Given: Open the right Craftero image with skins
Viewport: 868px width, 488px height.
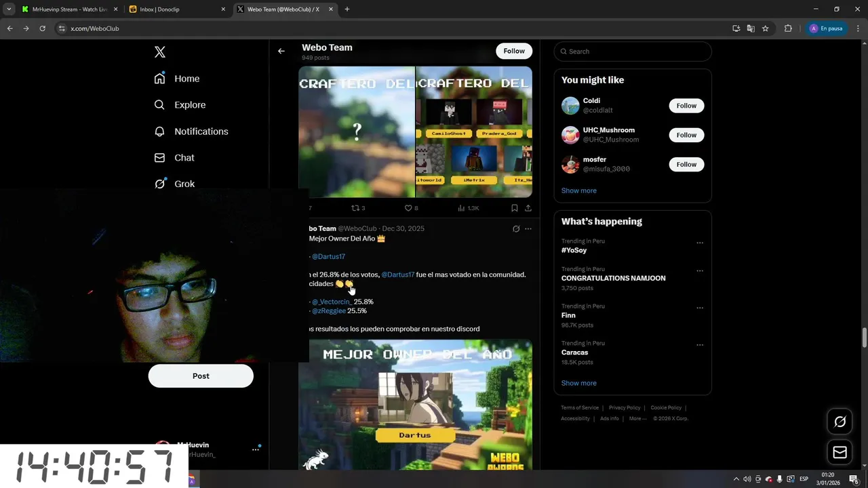Looking at the screenshot, I should (x=474, y=132).
